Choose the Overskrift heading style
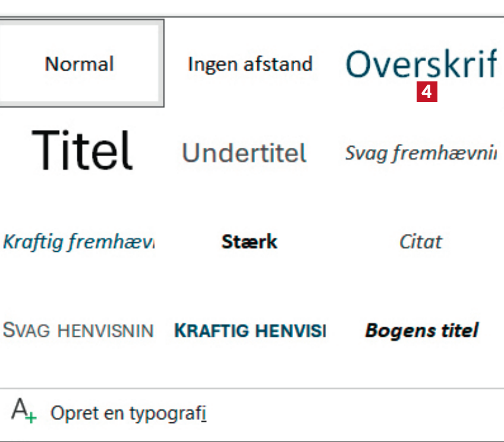 point(421,64)
